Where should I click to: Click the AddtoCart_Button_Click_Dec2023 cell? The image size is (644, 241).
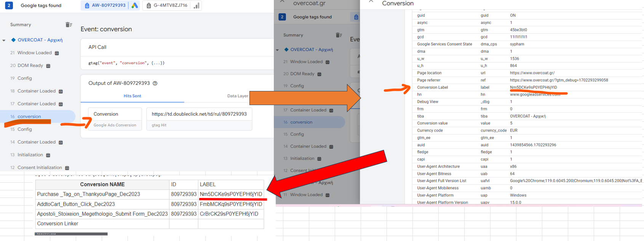coord(102,204)
